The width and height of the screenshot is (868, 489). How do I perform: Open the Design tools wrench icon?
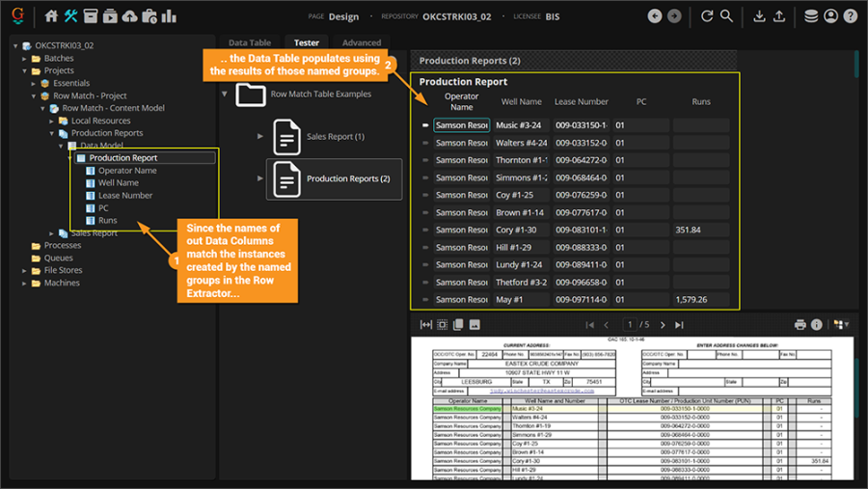point(71,16)
